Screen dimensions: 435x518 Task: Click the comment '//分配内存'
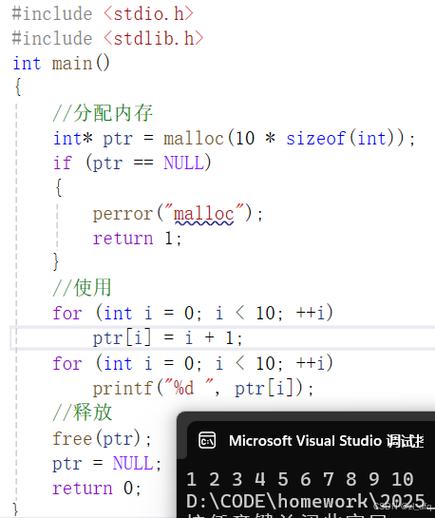(103, 113)
